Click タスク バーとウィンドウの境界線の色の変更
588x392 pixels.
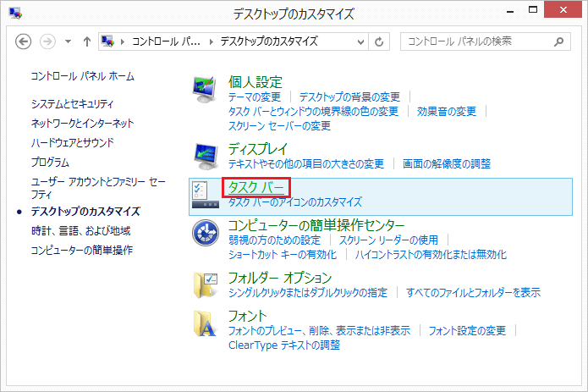pos(313,111)
